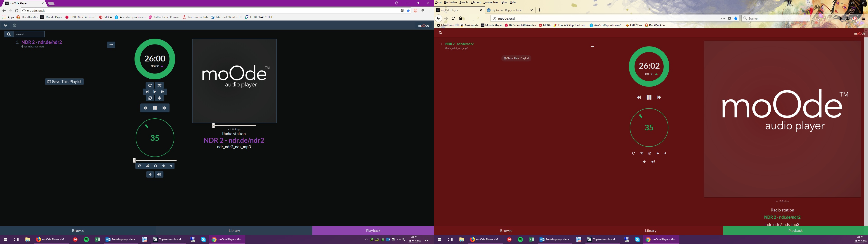Viewport: 868px width, 244px height.
Task: Open File Explorer on the right taskbar
Action: click(462, 240)
